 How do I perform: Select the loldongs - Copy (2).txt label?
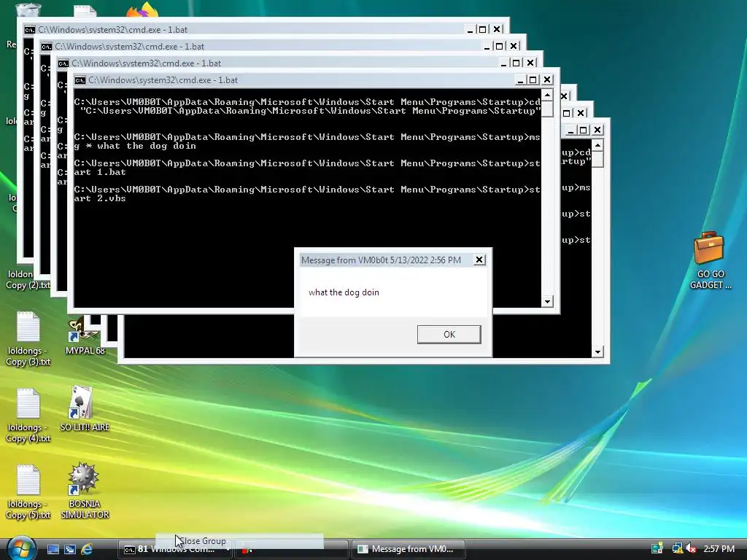point(28,279)
